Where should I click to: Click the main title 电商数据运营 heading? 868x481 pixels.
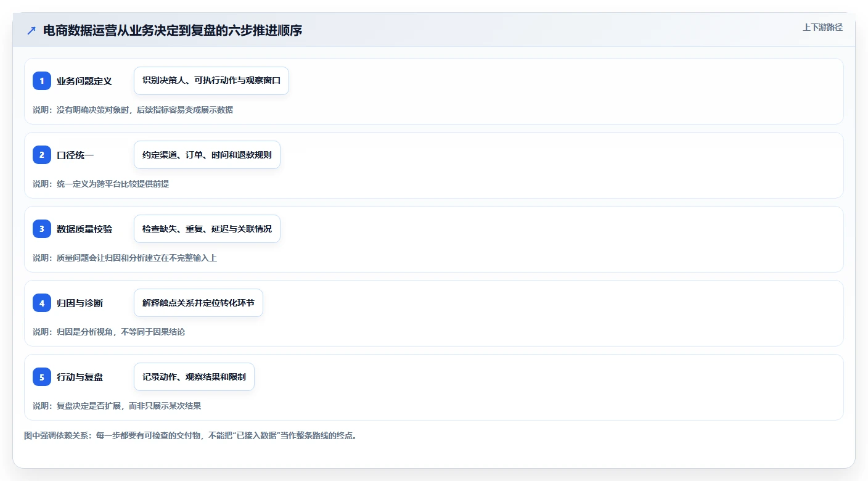point(173,30)
